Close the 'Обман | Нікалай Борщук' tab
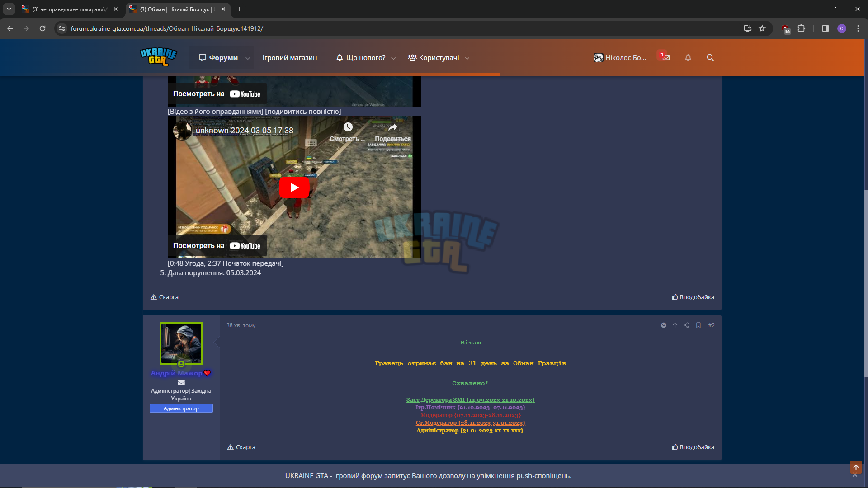 pos(223,9)
